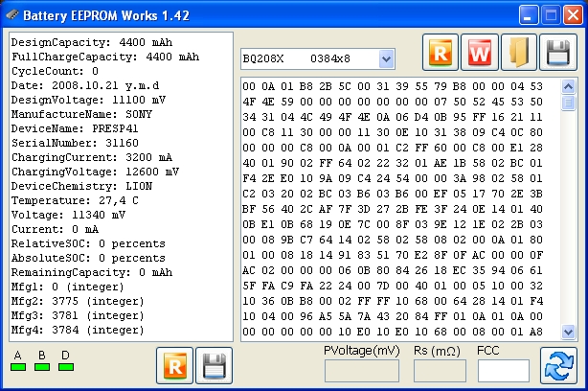
Task: Click green indicator B
Action: pyautogui.click(x=42, y=367)
